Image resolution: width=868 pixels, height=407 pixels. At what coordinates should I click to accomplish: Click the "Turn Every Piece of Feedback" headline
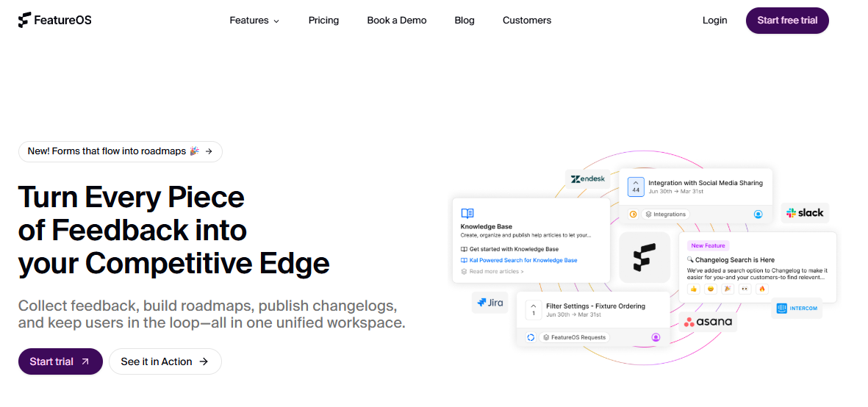[x=174, y=230]
